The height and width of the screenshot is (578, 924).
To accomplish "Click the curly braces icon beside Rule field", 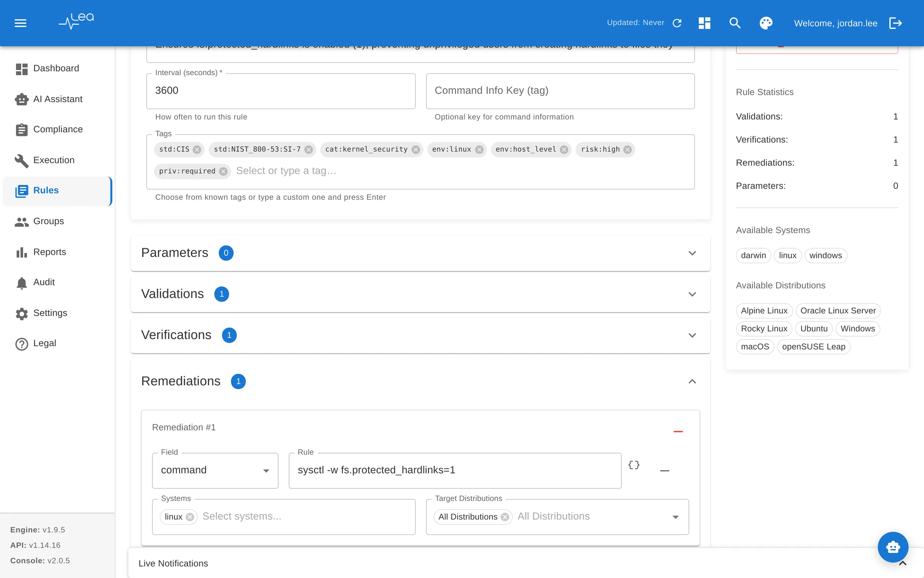I will point(634,465).
